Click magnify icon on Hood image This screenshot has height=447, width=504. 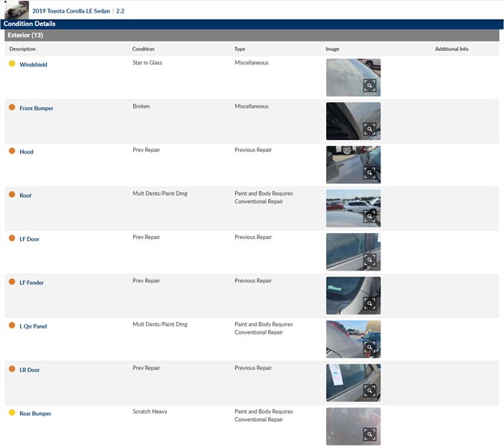click(x=369, y=173)
